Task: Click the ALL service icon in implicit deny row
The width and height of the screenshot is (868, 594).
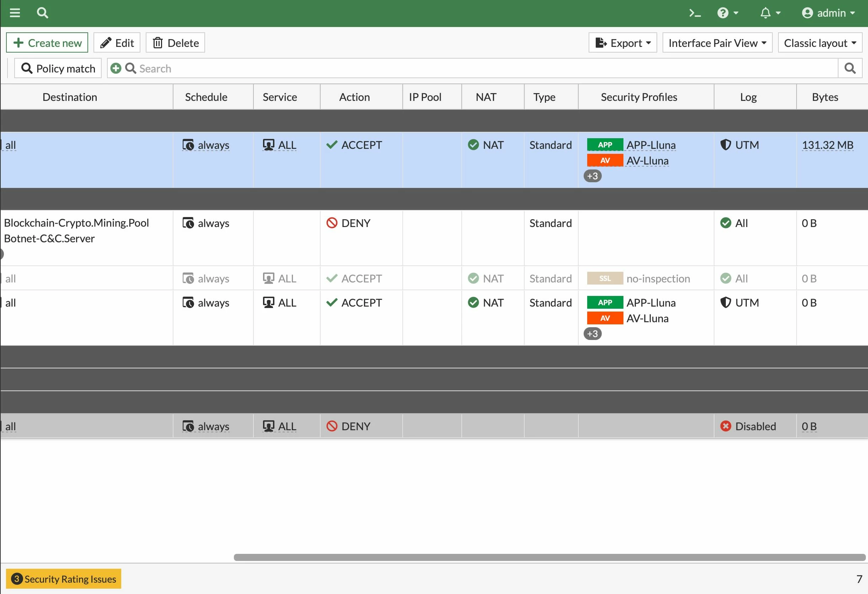Action: click(269, 426)
